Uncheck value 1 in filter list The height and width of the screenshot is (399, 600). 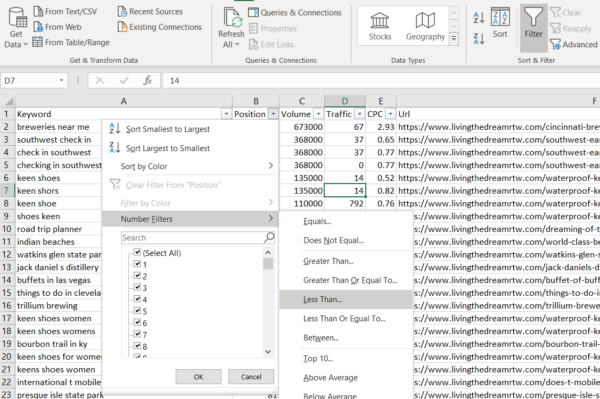click(137, 264)
